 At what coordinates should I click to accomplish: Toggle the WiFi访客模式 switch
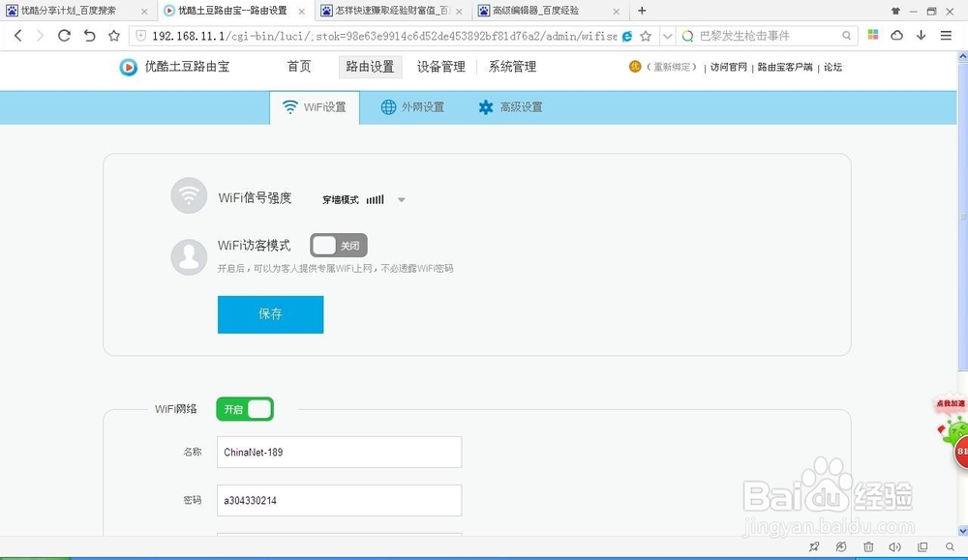tap(338, 246)
